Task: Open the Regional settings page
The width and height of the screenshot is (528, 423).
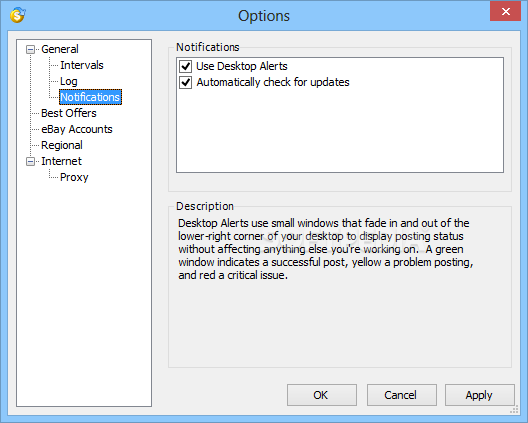Action: (62, 145)
